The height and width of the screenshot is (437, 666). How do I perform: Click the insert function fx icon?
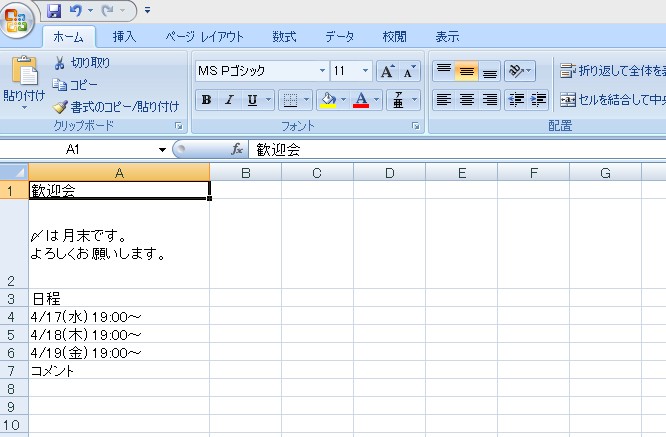(237, 149)
